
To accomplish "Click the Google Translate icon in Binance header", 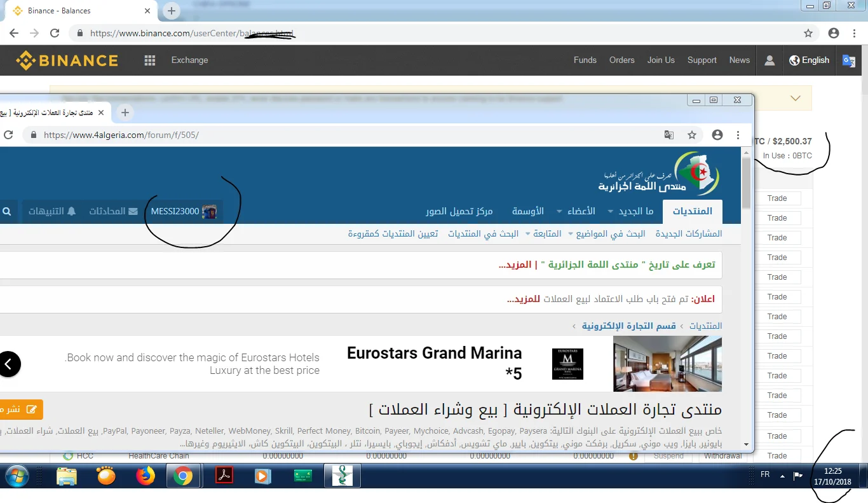I will click(848, 60).
